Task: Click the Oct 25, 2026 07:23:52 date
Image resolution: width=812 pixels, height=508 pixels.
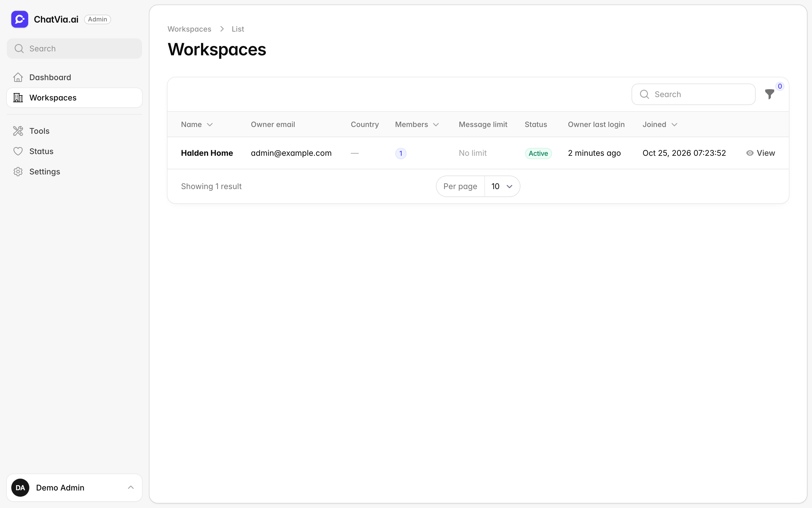Action: [684, 153]
